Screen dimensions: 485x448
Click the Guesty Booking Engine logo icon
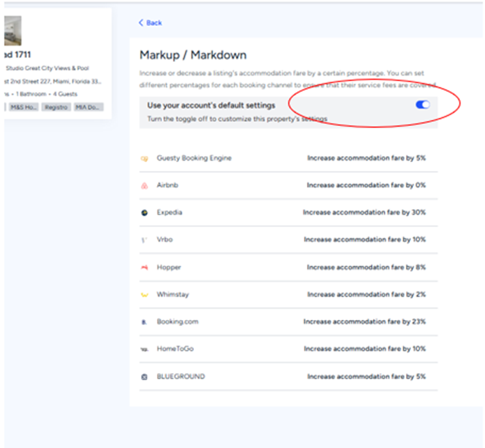(x=144, y=159)
